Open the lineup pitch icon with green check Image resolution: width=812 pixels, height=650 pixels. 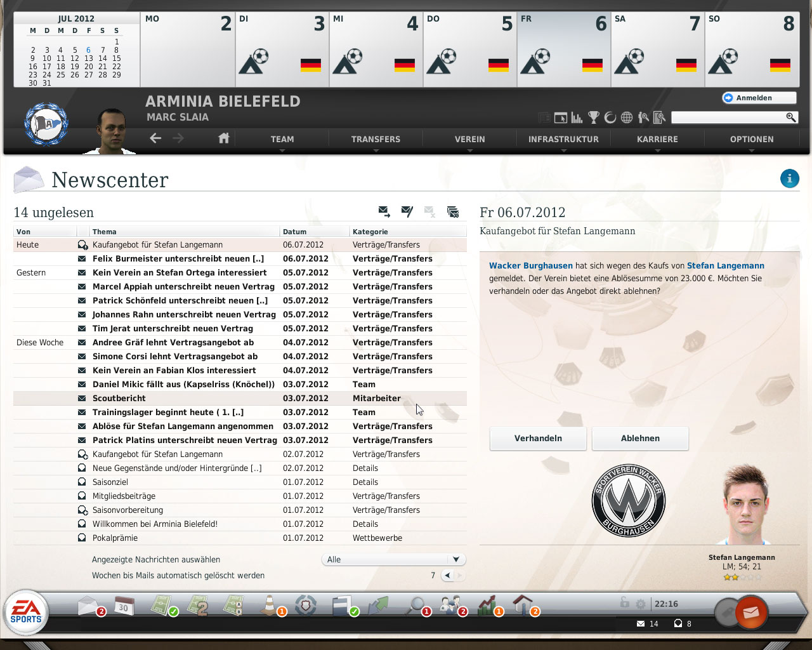point(163,605)
